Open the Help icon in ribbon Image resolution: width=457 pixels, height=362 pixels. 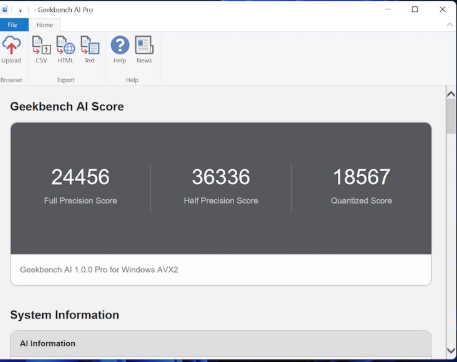[120, 50]
